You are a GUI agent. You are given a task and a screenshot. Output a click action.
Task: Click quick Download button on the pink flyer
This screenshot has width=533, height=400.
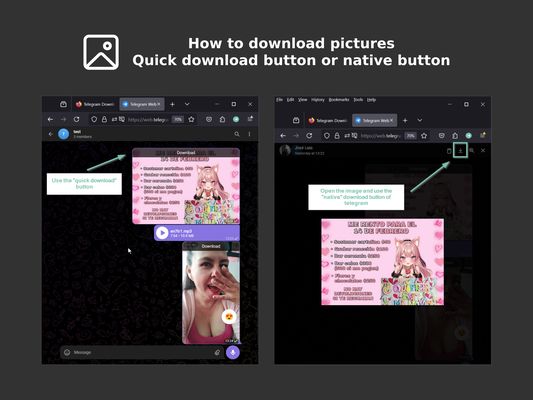[x=186, y=153]
